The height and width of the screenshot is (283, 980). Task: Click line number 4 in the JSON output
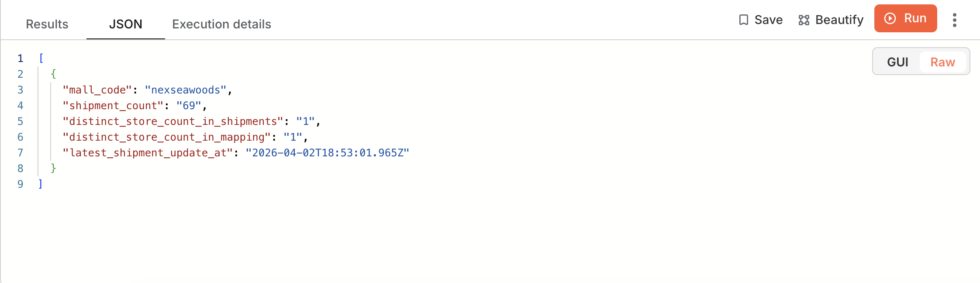pyautogui.click(x=20, y=105)
